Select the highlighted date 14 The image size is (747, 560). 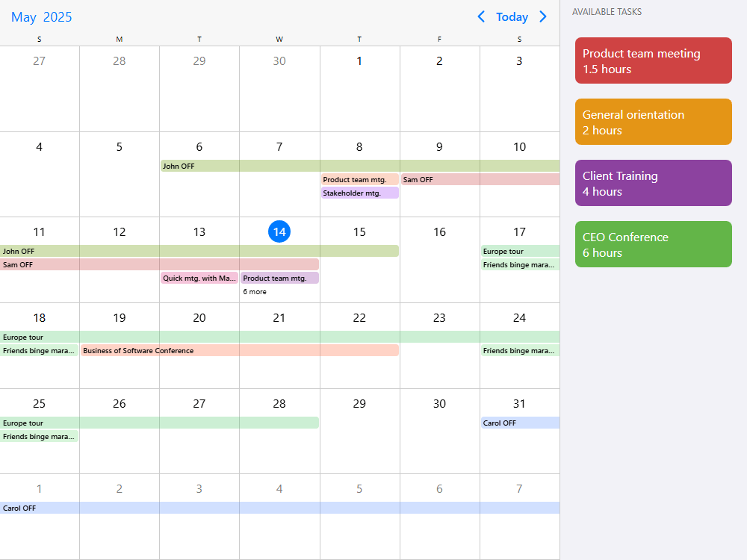(x=279, y=232)
